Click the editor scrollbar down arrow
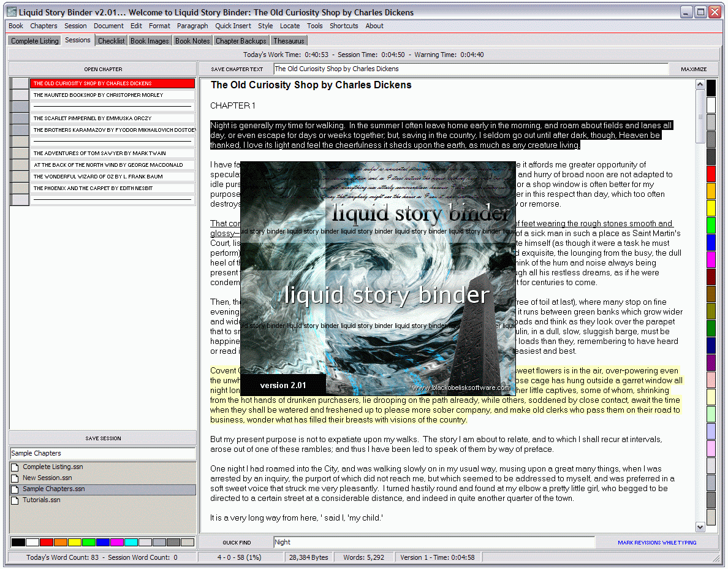 (x=700, y=527)
